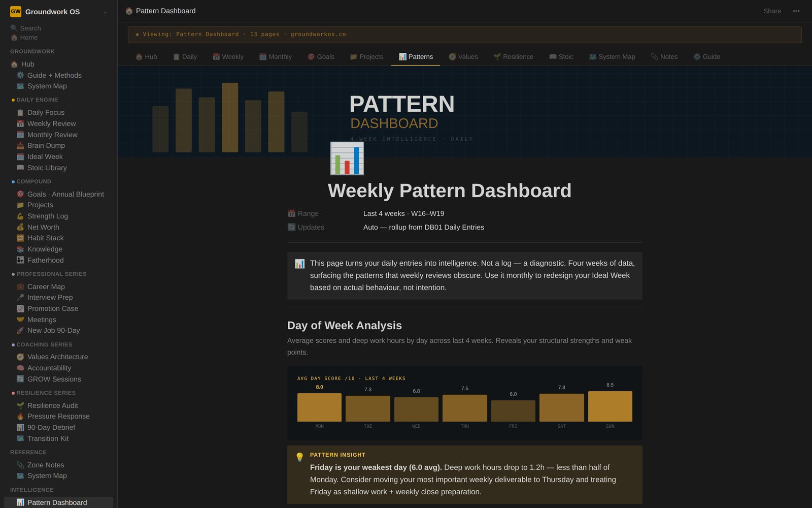This screenshot has height=508, width=812.
Task: Click the Friday 6.0 score bar
Action: point(513,411)
